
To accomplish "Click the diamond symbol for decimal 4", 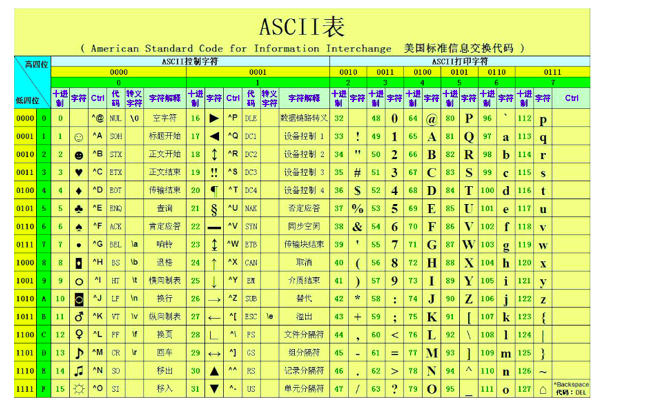I will (x=78, y=191).
